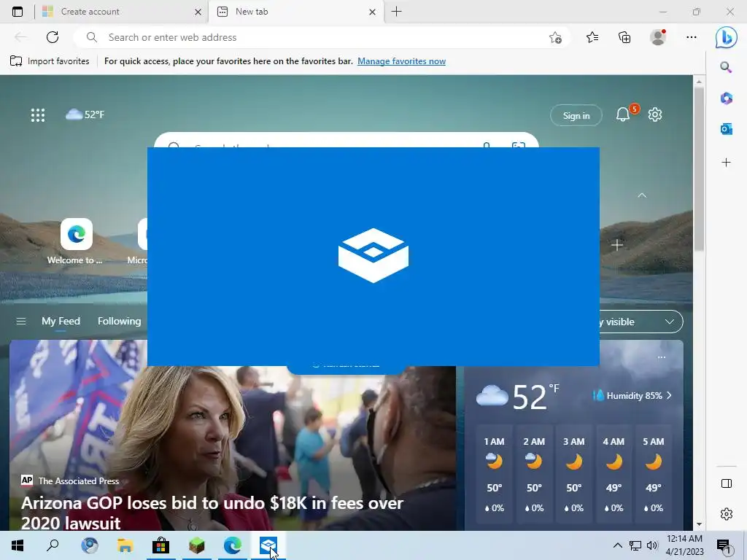This screenshot has height=560, width=747.
Task: Open notifications bell
Action: [623, 114]
